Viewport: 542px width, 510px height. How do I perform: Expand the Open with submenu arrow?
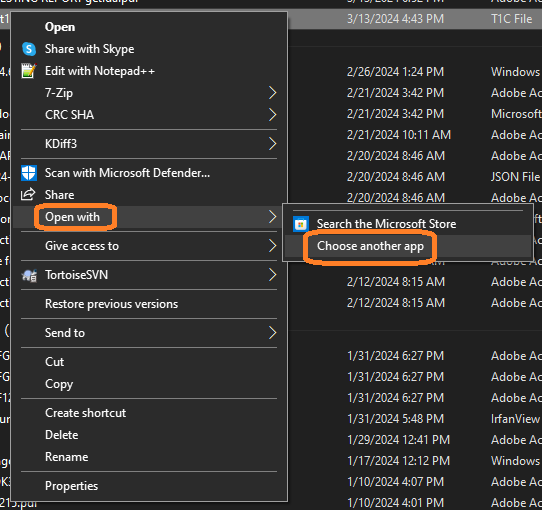[273, 217]
